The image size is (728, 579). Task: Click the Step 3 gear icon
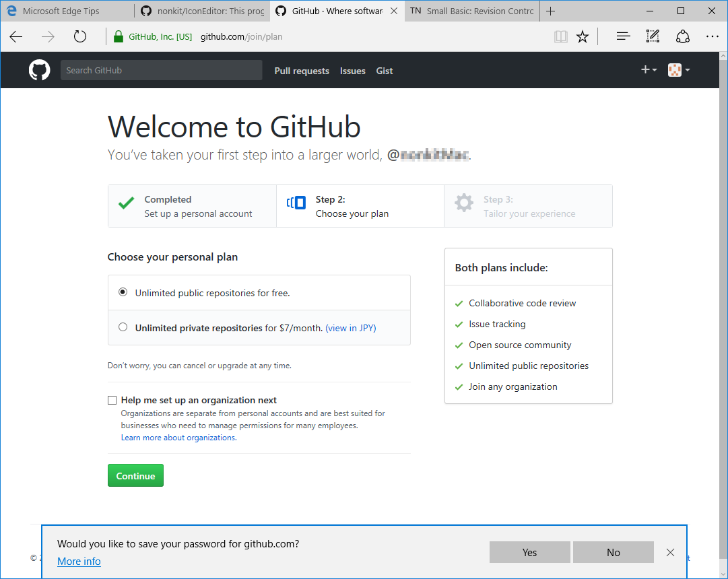[464, 203]
